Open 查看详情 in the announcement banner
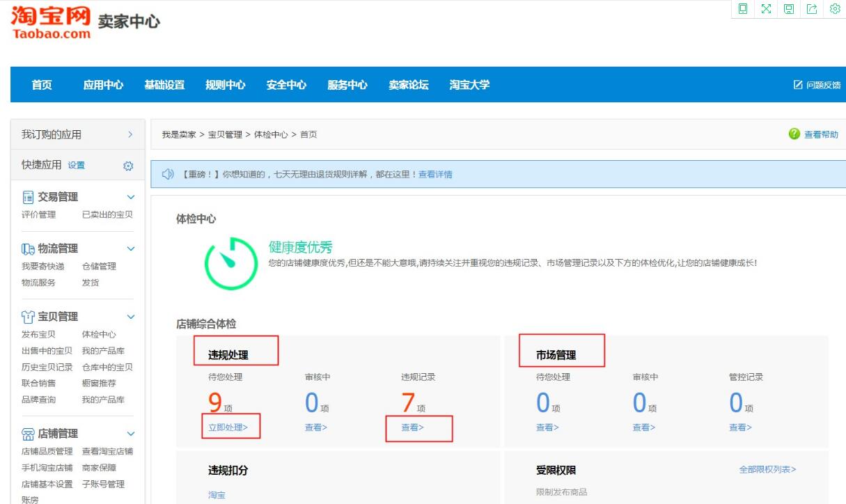Screen dimensions: 846x504 tap(439, 173)
